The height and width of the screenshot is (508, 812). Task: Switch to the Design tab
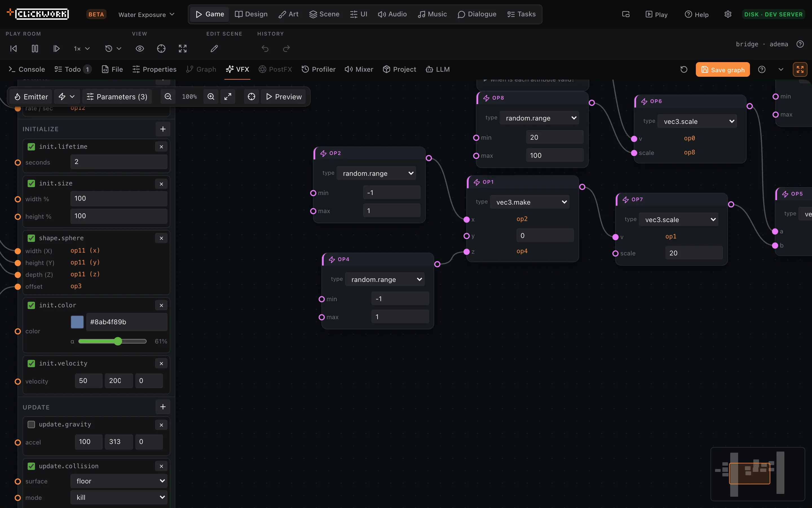point(251,14)
